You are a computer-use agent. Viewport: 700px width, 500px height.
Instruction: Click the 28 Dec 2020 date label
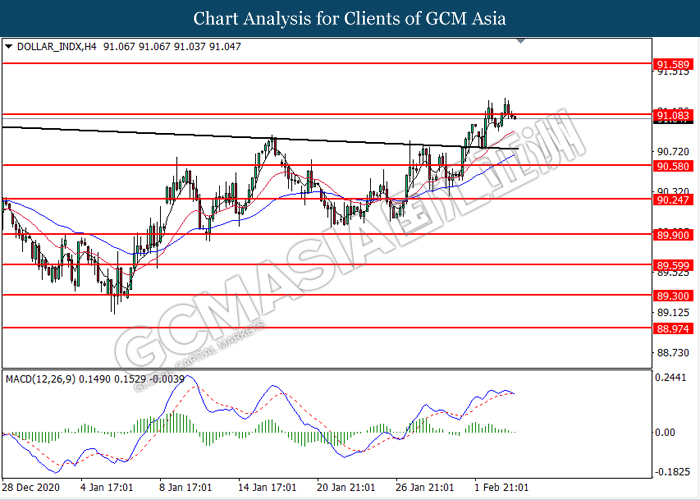coord(30,489)
